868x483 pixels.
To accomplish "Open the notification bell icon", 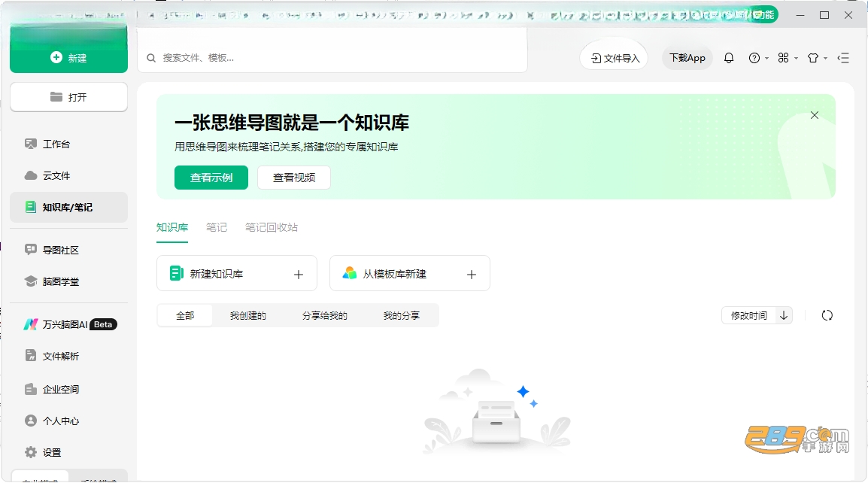I will coord(729,58).
